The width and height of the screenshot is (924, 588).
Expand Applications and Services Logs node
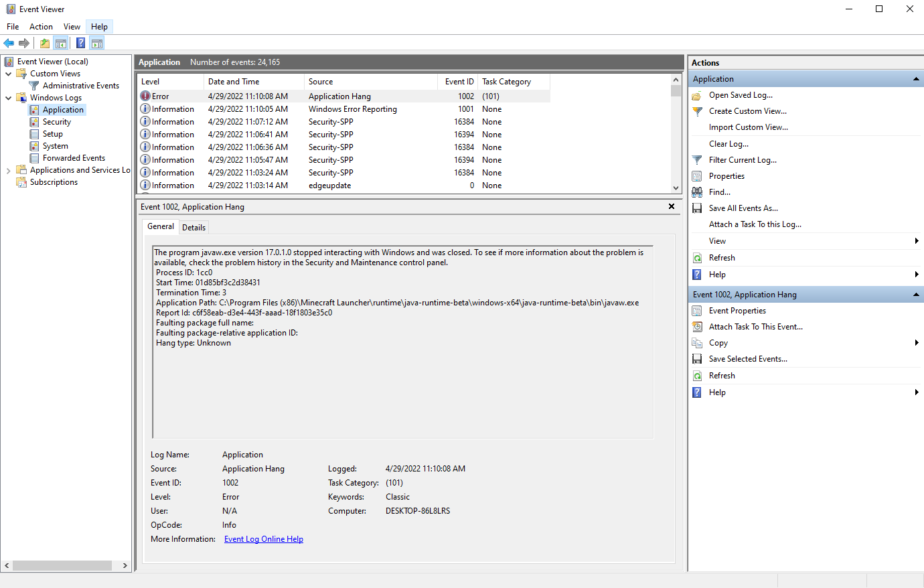(9, 170)
